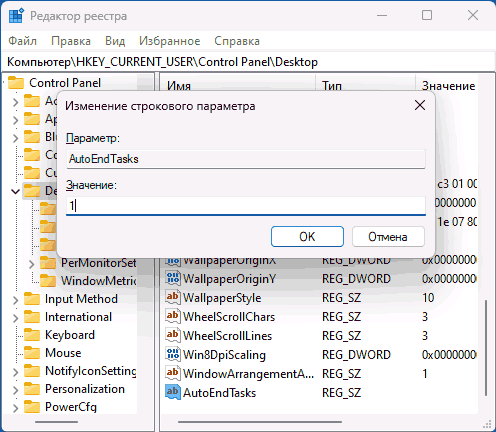
Task: Click the Registry Editor app icon in title bar
Action: pyautogui.click(x=16, y=16)
